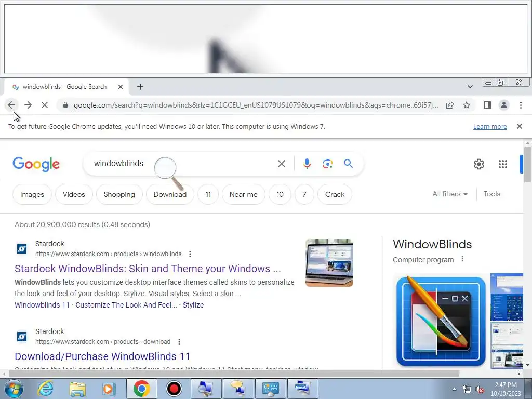532x399 pixels.
Task: Dismiss the Chrome update notification bar
Action: (519, 126)
